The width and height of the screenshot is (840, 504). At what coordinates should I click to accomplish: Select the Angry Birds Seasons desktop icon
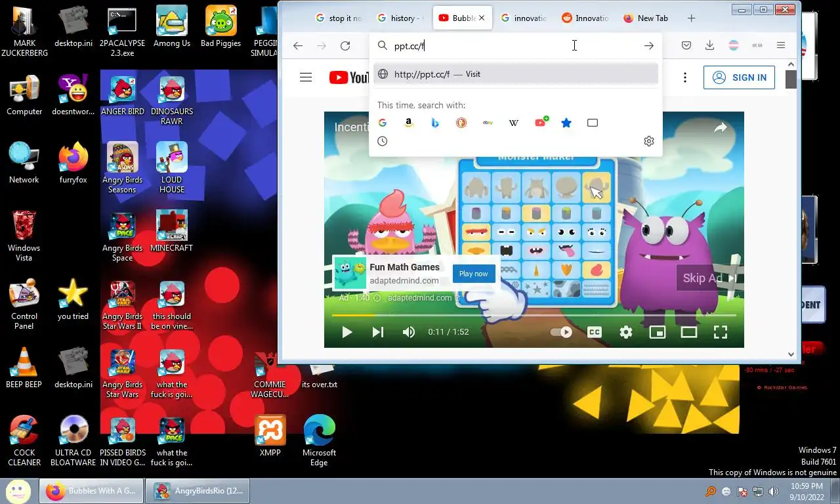pos(122,168)
